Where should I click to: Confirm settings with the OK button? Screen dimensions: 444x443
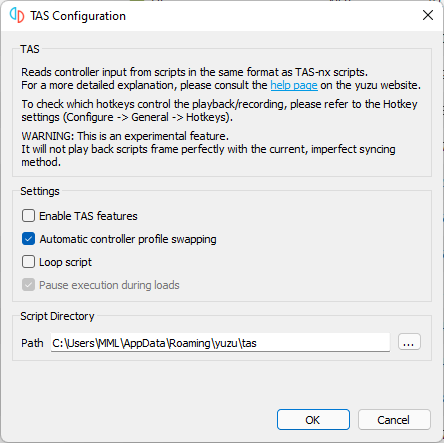[313, 420]
